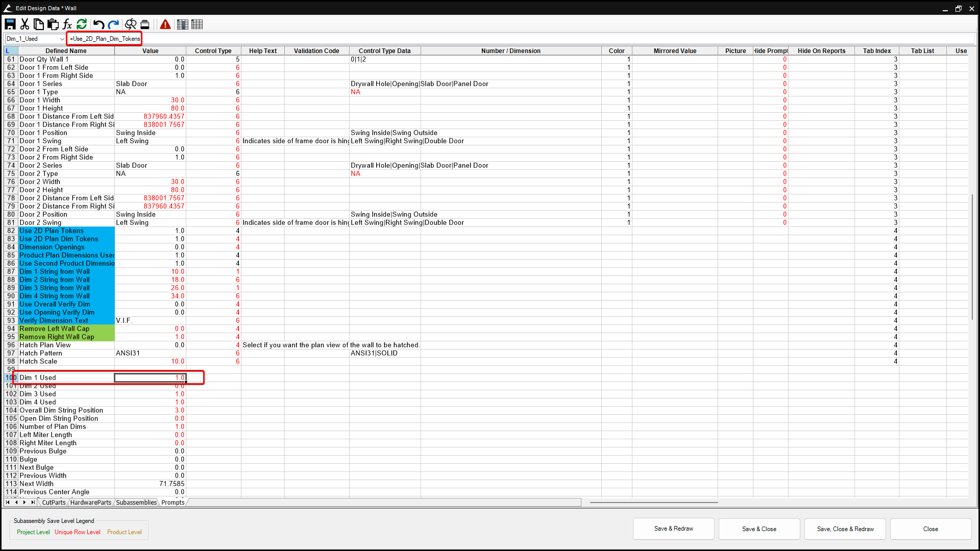Click the Copy icon in toolbar
The width and height of the screenshot is (980, 551).
39,24
